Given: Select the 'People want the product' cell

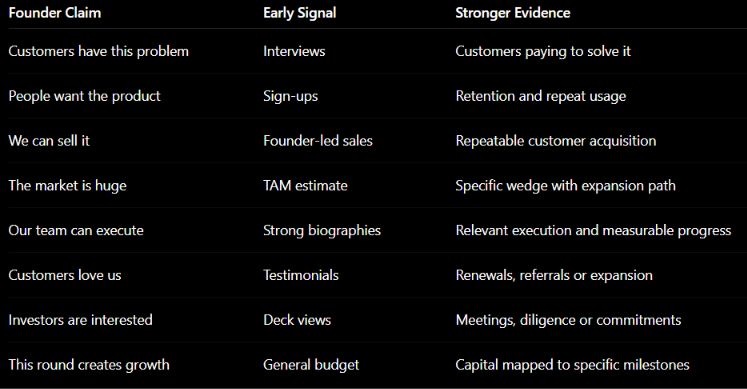Looking at the screenshot, I should click(84, 96).
